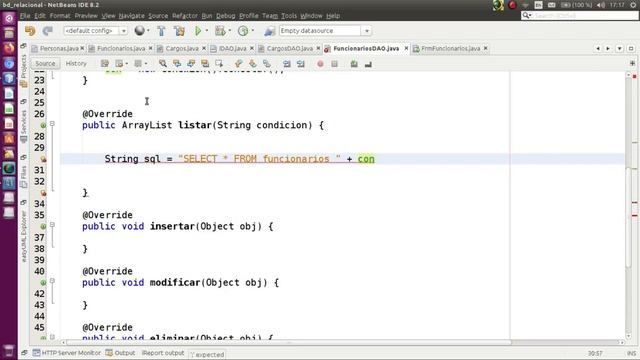The height and width of the screenshot is (360, 640).
Task: Open the Navigate menu
Action: coord(131,16)
